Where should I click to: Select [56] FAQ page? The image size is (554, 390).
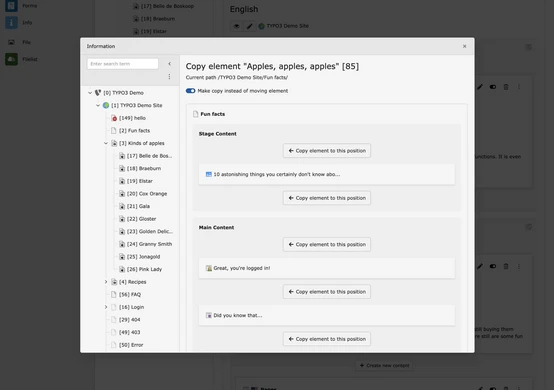[x=130, y=295]
